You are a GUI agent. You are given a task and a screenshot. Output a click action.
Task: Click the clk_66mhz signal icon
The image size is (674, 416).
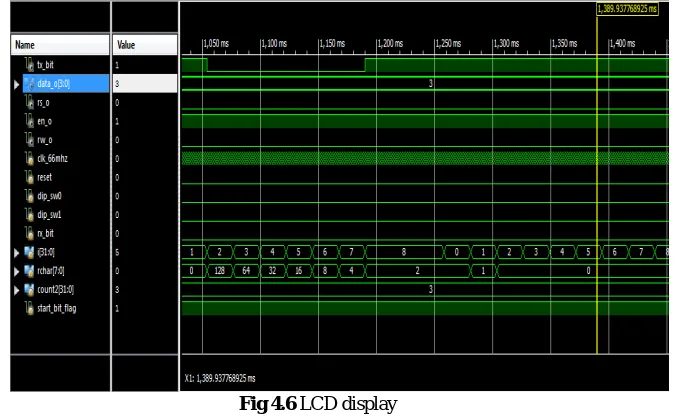coord(29,159)
